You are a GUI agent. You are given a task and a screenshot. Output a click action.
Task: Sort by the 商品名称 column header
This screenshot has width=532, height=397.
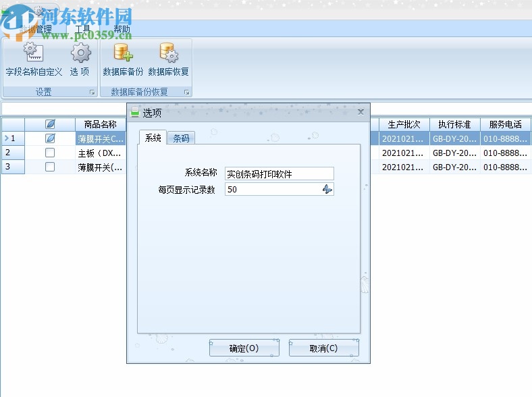[101, 124]
